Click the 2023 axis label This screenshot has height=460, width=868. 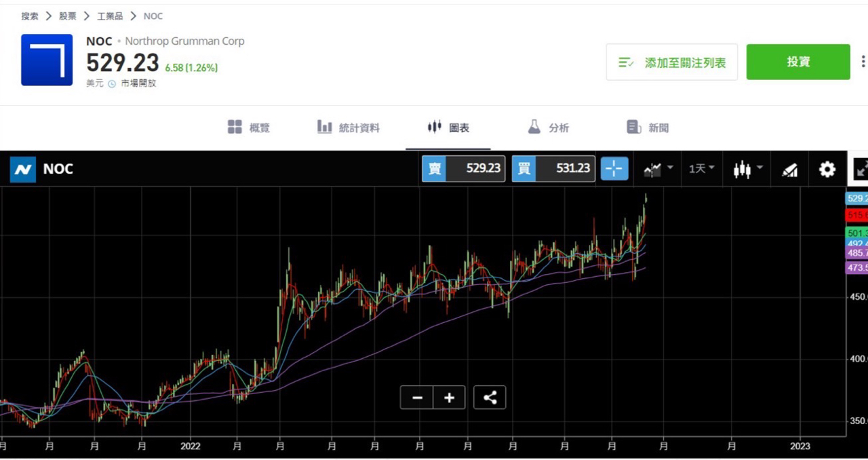point(801,446)
